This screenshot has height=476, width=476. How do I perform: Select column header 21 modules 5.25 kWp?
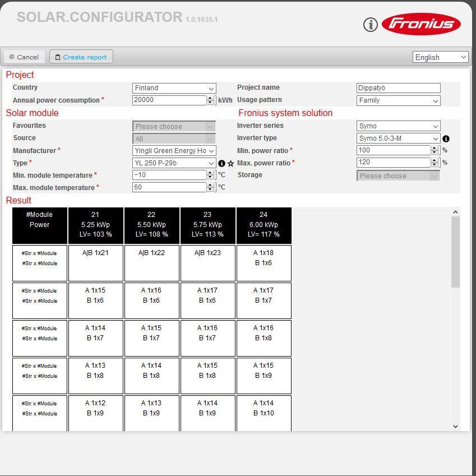(96, 225)
